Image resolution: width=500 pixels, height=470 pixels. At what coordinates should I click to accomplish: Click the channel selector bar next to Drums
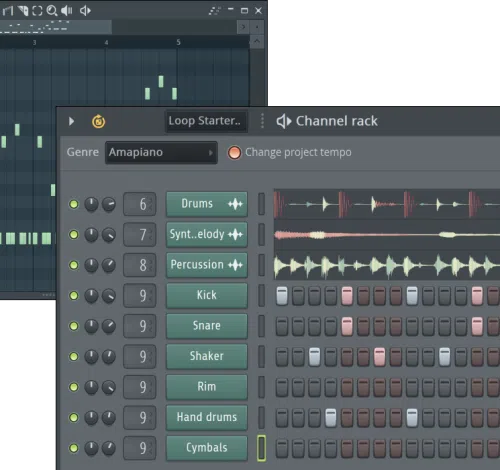(x=262, y=204)
